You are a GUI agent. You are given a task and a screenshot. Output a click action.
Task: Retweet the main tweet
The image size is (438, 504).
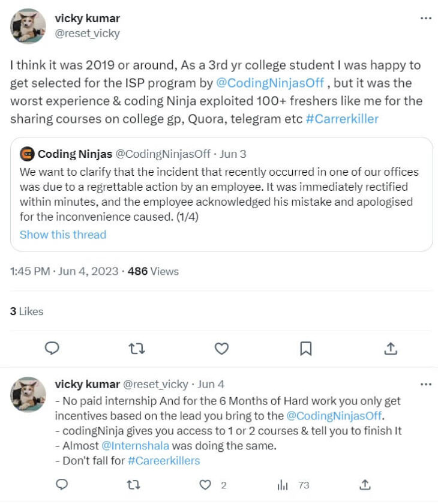tap(138, 348)
